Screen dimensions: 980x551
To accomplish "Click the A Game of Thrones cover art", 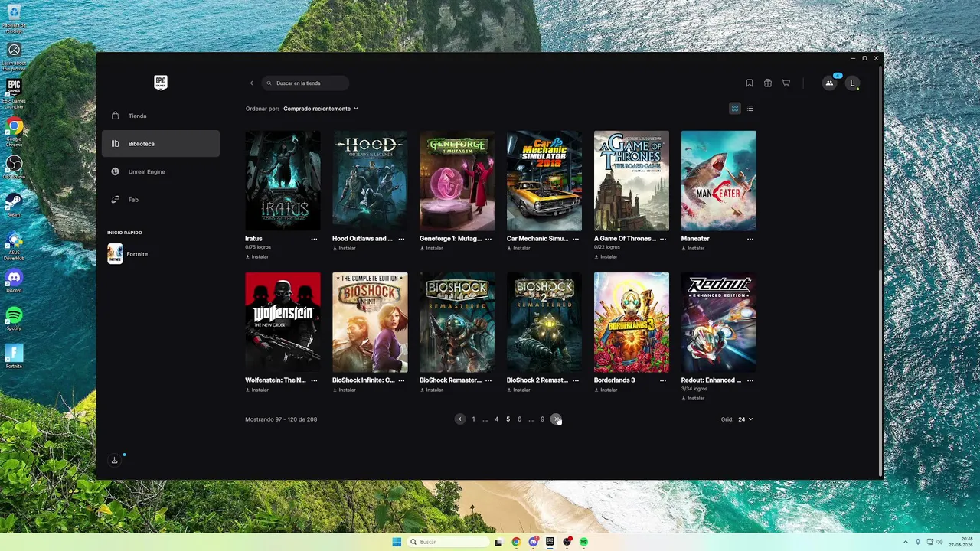I will tap(632, 181).
